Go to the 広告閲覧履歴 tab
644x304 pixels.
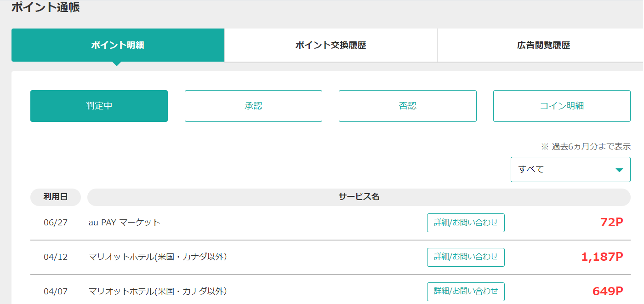click(x=543, y=45)
